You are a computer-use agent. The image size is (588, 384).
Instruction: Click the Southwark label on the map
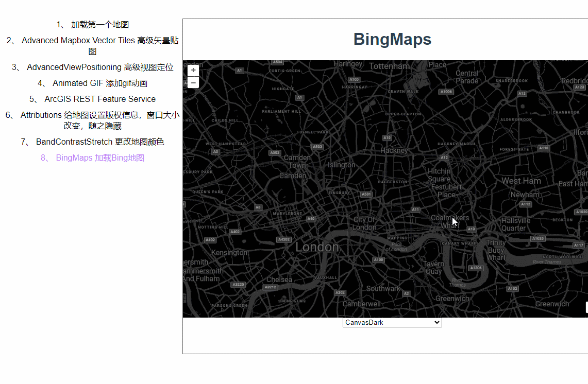(x=383, y=288)
